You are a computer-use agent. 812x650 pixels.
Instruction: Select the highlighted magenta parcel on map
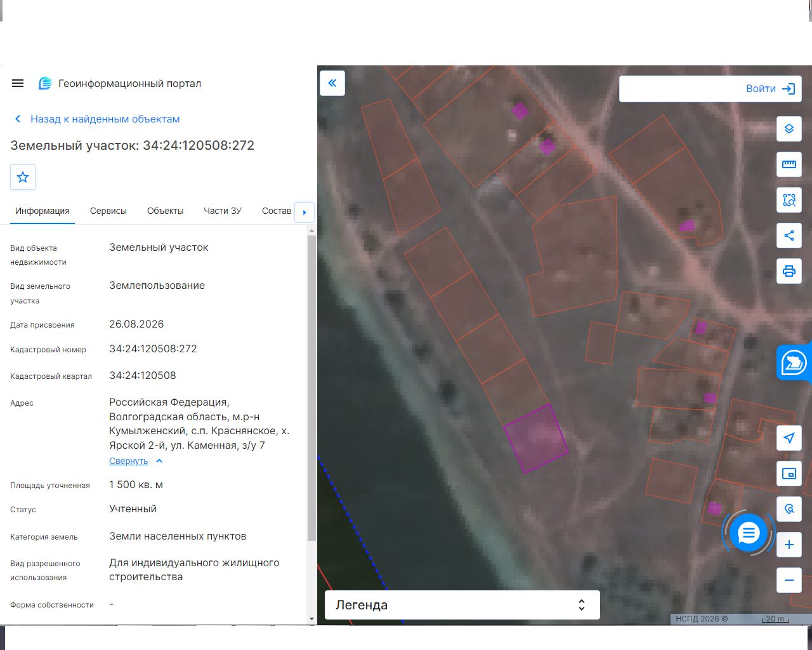pos(536,438)
